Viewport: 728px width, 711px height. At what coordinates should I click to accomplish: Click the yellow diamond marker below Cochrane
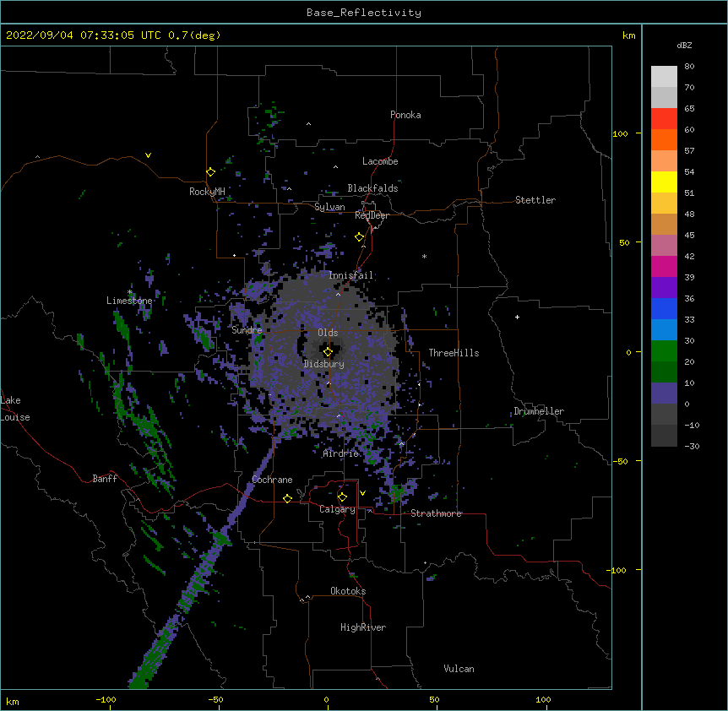coord(287,498)
